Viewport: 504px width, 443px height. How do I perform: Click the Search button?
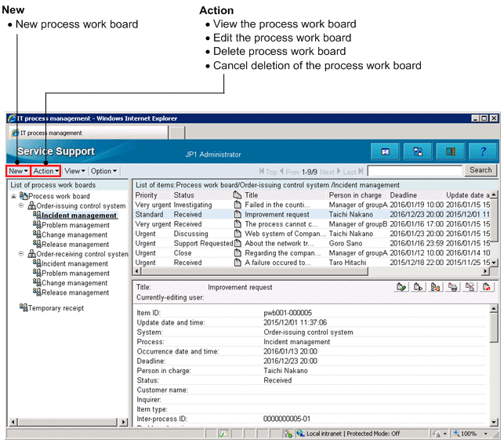tap(480, 170)
